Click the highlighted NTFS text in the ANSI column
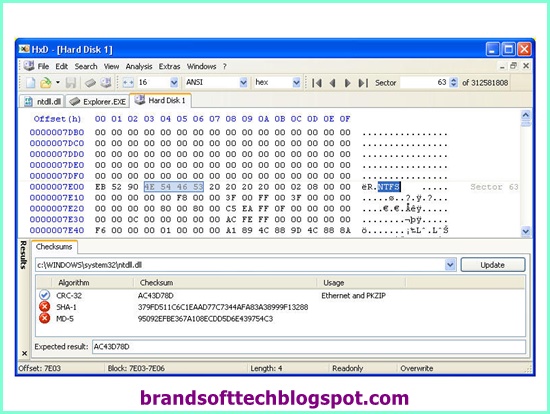 tap(389, 187)
